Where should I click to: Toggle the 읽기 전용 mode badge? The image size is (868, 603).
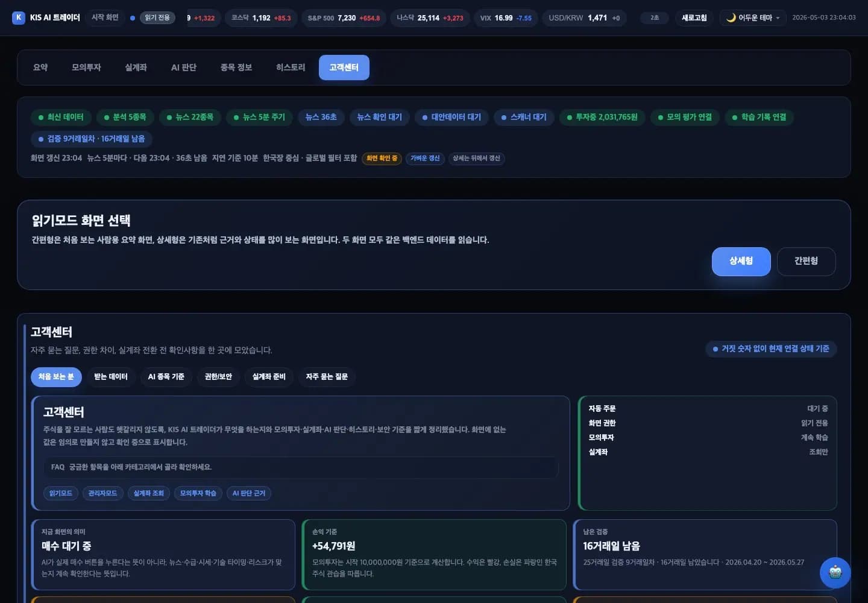[x=157, y=17]
